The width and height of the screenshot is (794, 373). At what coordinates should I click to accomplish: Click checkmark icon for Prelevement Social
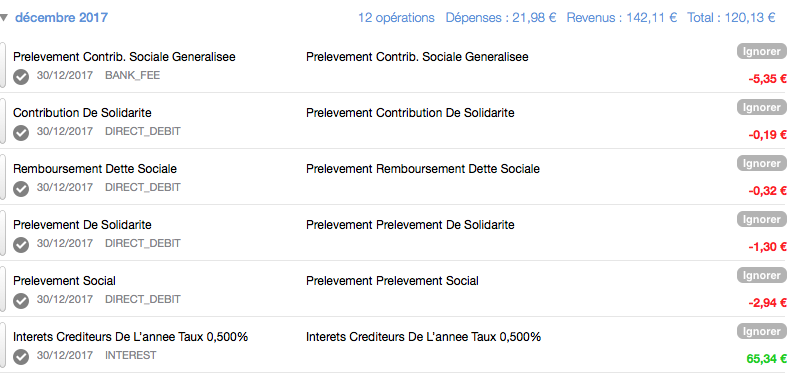21,301
